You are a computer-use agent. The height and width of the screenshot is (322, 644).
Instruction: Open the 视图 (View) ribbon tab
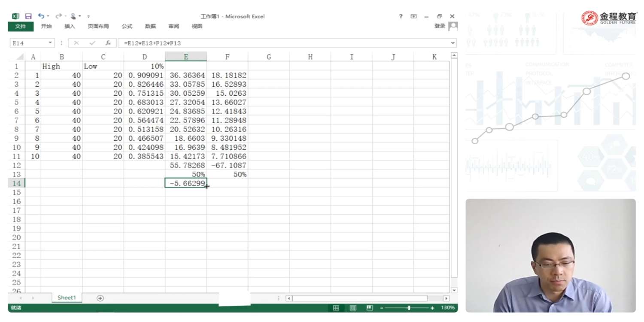coord(197,26)
